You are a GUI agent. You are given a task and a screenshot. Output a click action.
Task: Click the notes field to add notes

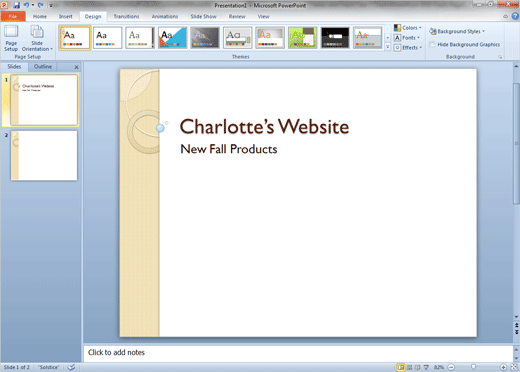click(298, 353)
